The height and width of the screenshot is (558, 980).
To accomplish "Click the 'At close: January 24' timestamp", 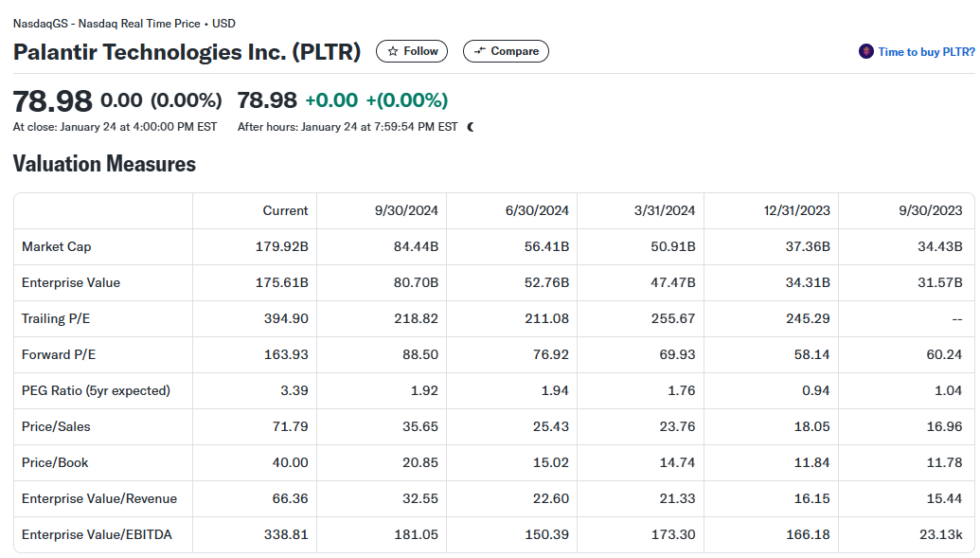I will [x=115, y=127].
